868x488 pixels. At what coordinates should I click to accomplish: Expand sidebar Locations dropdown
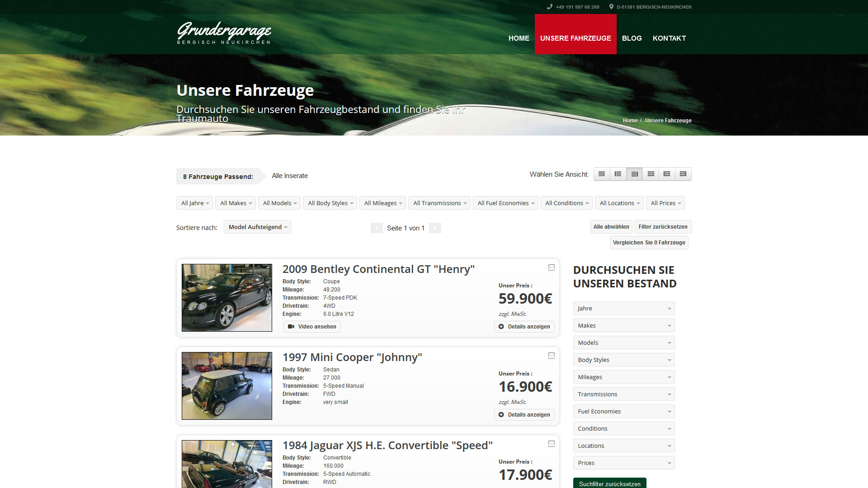(624, 446)
